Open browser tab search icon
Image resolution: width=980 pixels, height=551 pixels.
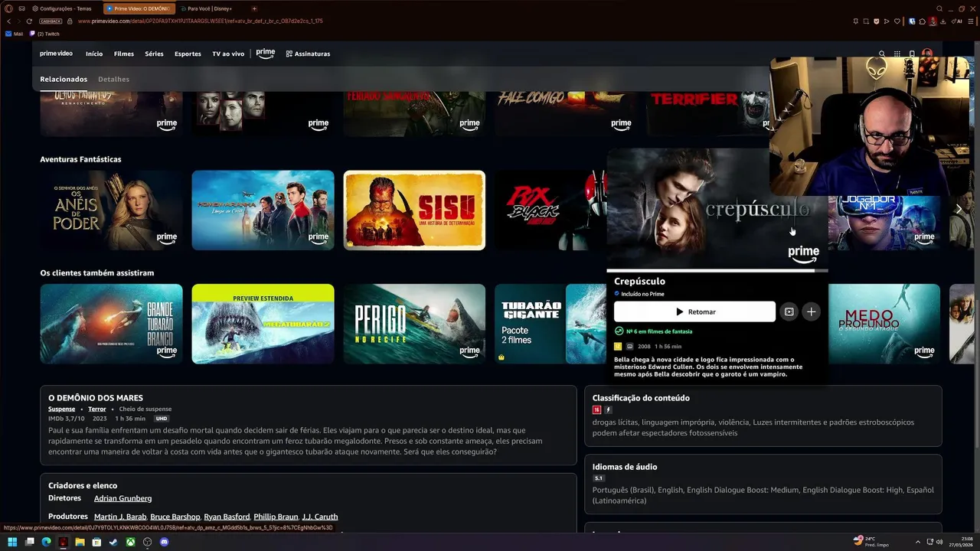tap(939, 8)
